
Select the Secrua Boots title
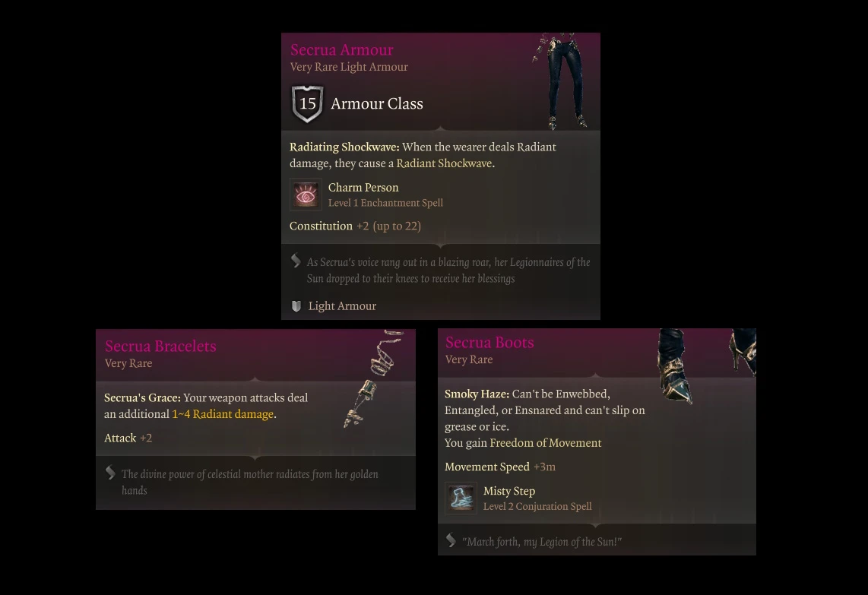(489, 343)
